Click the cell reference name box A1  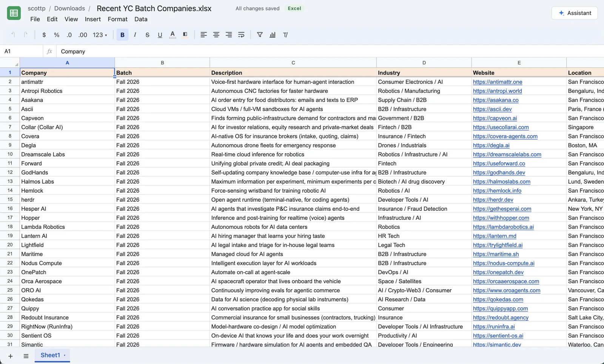(22, 51)
